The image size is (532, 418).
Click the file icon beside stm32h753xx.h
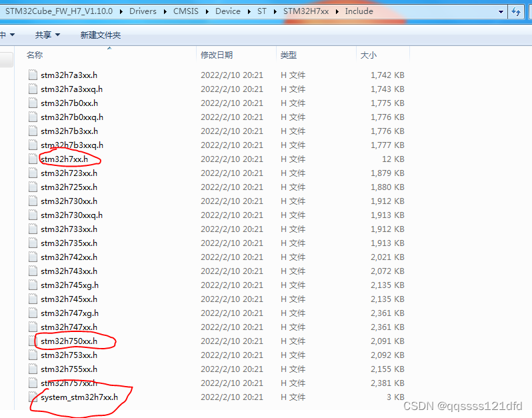pyautogui.click(x=33, y=355)
